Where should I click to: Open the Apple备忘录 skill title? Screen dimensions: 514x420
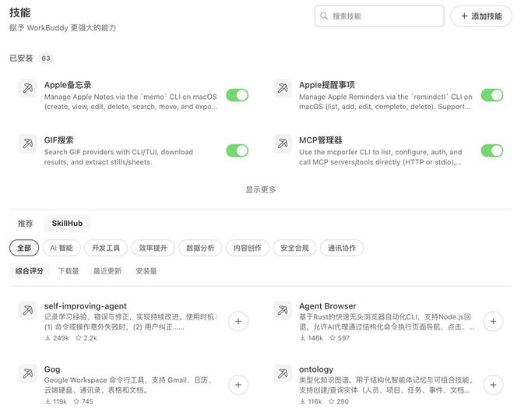[x=68, y=85]
